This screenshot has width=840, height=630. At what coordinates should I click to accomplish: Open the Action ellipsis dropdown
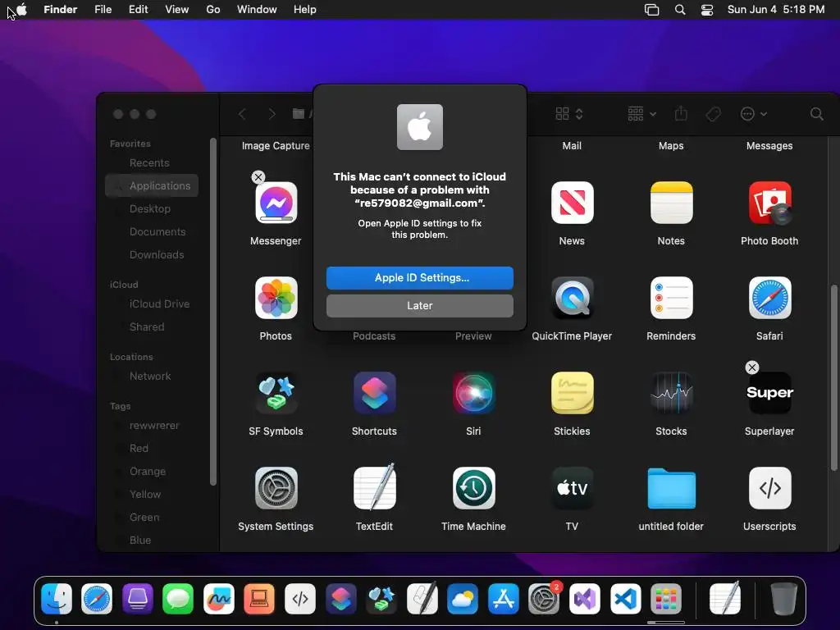coord(753,113)
